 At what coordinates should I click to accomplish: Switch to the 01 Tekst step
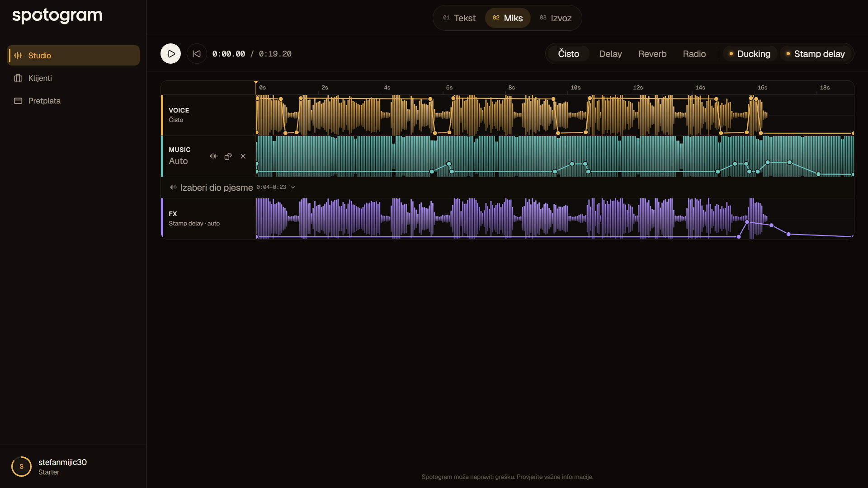click(459, 18)
